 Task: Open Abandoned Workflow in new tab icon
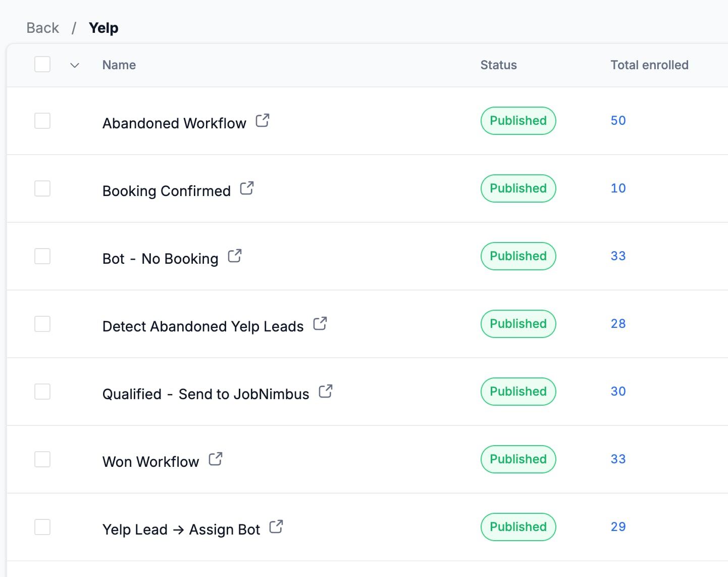tap(263, 120)
